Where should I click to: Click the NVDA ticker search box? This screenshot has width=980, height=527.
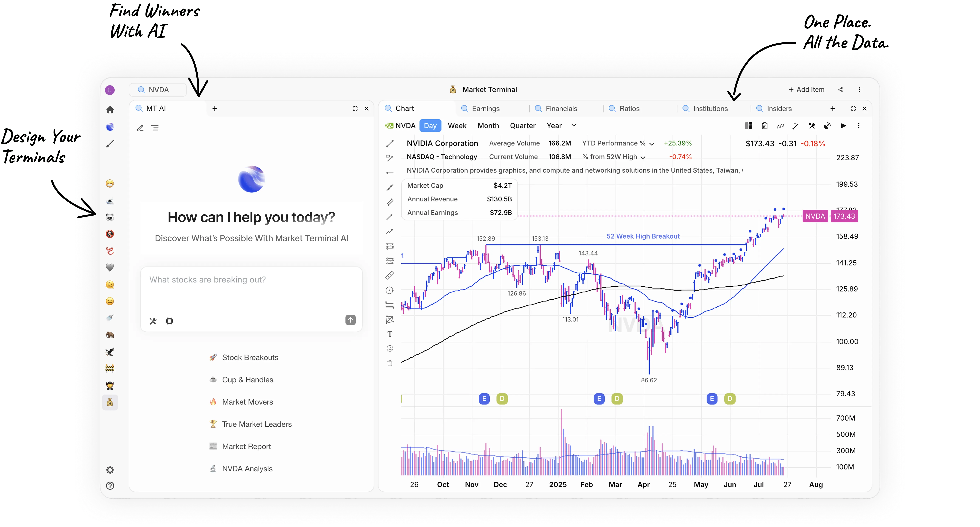pyautogui.click(x=158, y=90)
